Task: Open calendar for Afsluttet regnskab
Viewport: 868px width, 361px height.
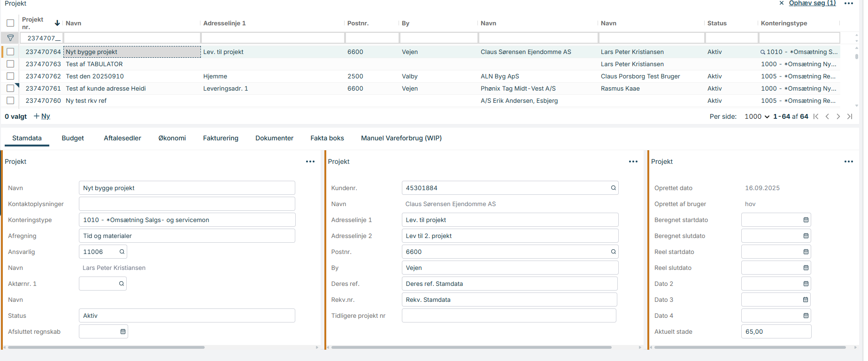Action: [123, 331]
